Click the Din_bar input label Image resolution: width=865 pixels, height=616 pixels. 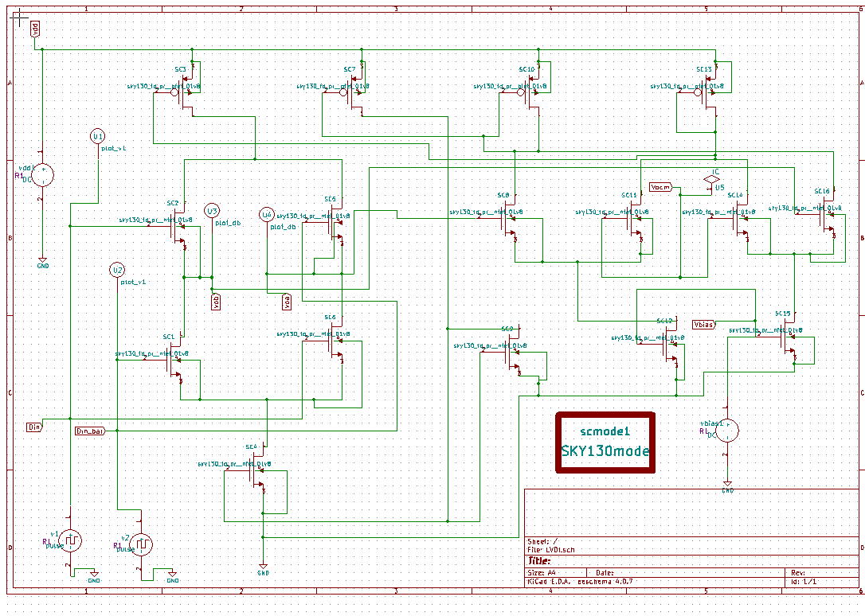click(88, 429)
